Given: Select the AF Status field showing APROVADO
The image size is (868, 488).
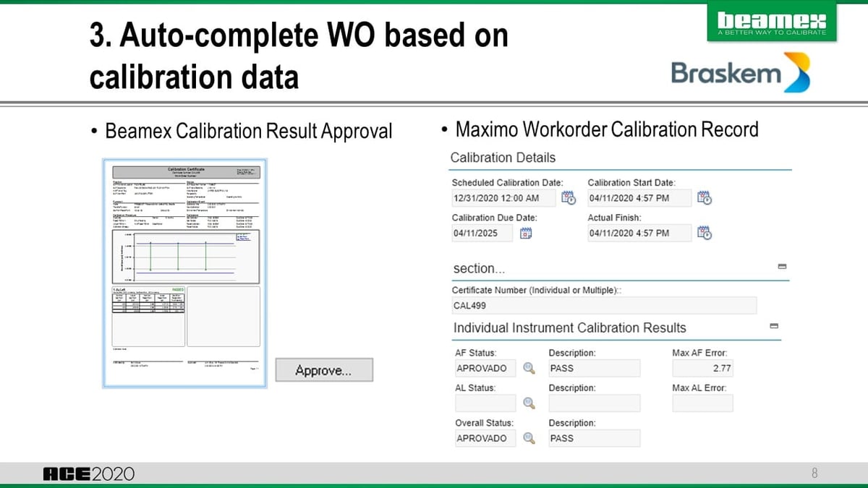Looking at the screenshot, I should (x=485, y=368).
